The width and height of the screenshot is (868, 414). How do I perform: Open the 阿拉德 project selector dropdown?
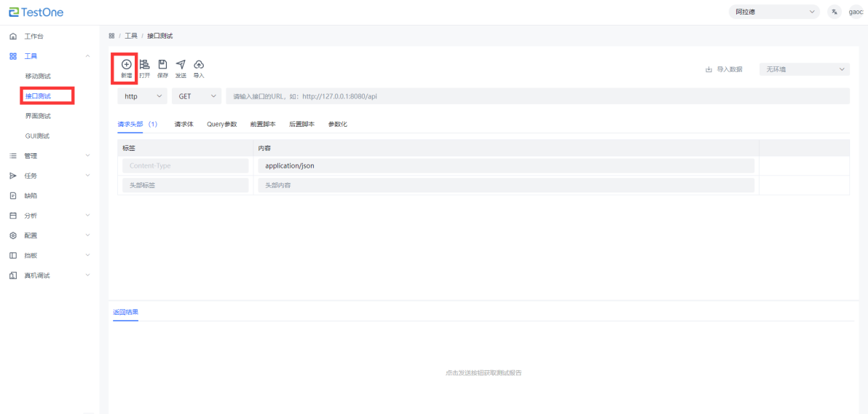(773, 12)
